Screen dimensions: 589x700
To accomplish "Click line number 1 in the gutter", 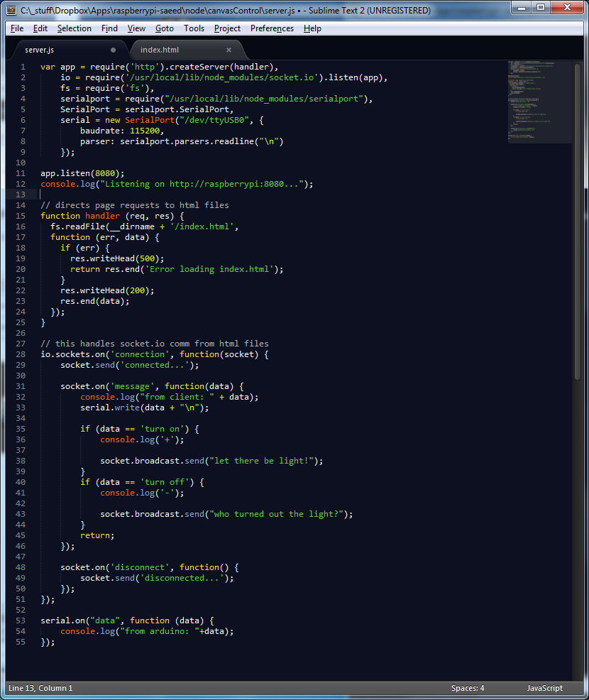I will pyautogui.click(x=23, y=67).
